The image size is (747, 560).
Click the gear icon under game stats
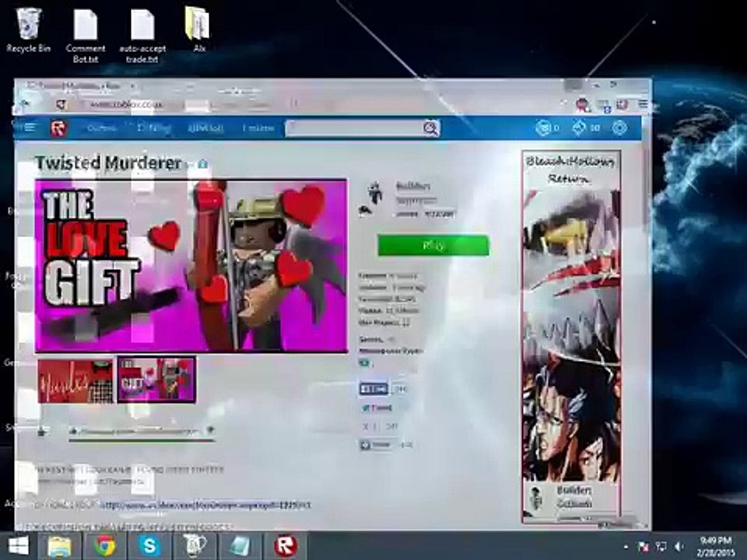364,363
